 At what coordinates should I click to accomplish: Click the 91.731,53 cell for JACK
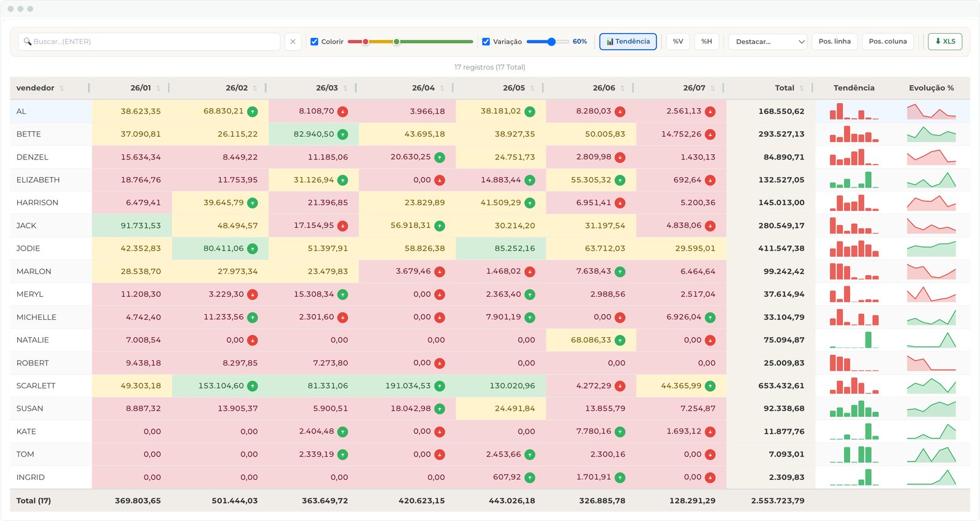[x=132, y=226]
